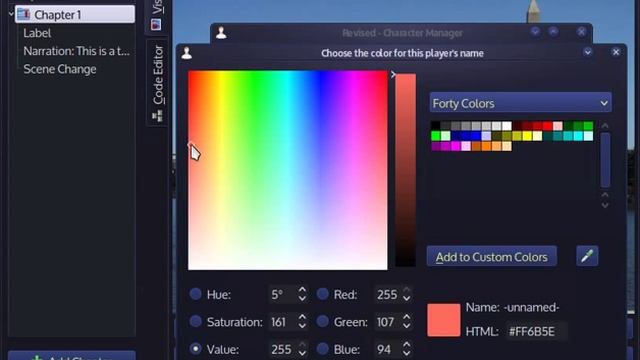The width and height of the screenshot is (640, 360).
Task: Choose the pale mint green swatch
Action: click(x=446, y=136)
